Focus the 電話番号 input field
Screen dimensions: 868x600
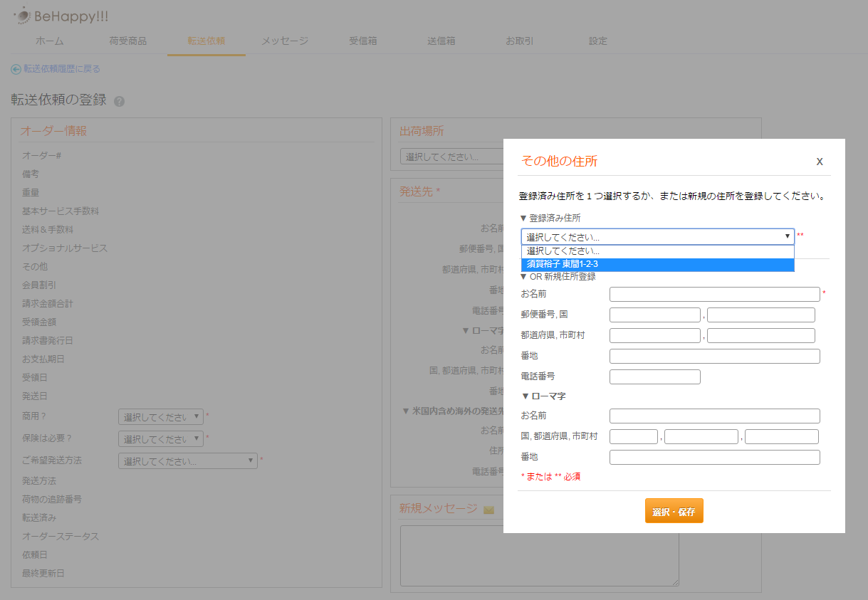coord(654,377)
